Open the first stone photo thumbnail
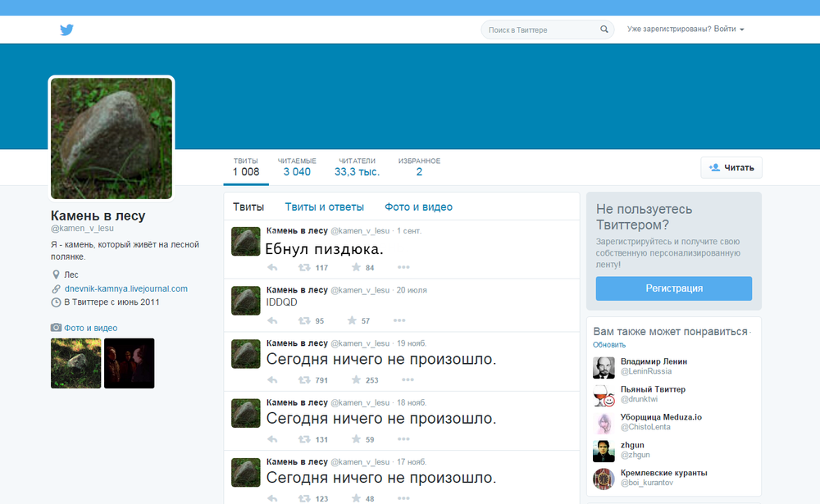 pyautogui.click(x=76, y=363)
